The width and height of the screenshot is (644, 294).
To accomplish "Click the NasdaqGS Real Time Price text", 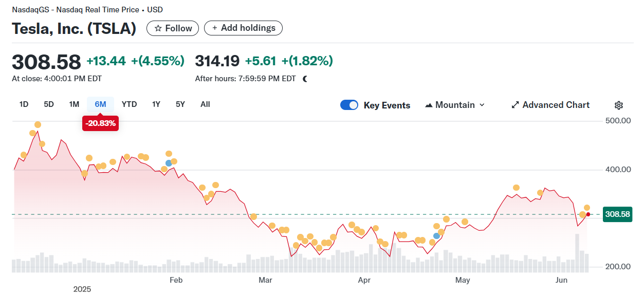I will [x=88, y=10].
